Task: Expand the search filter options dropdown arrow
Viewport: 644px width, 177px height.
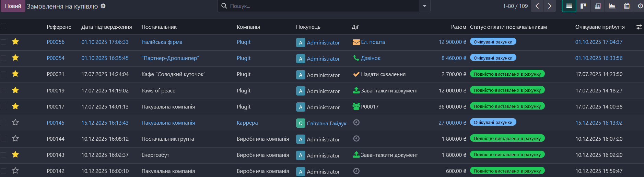Action: click(x=424, y=6)
